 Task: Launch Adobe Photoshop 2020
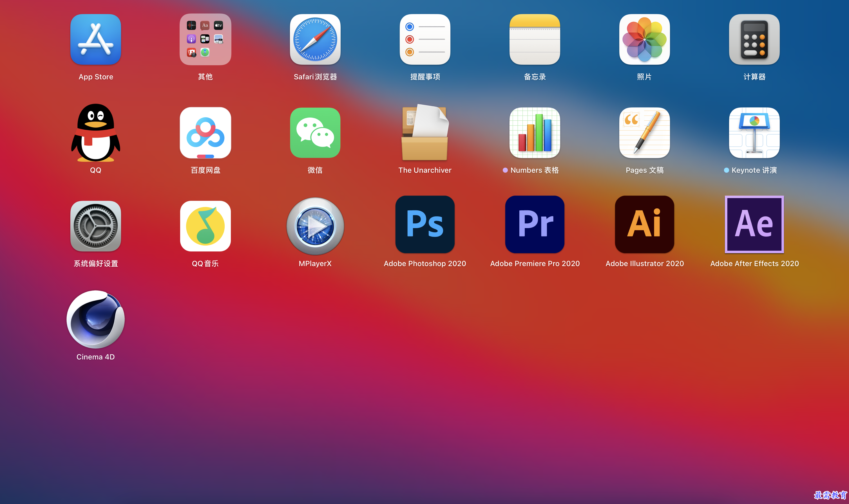(425, 224)
